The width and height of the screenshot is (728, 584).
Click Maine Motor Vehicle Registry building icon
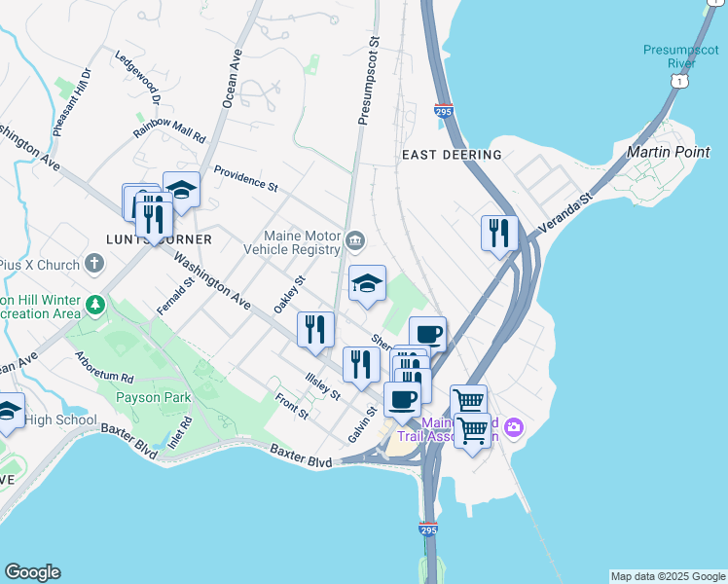[x=355, y=241]
